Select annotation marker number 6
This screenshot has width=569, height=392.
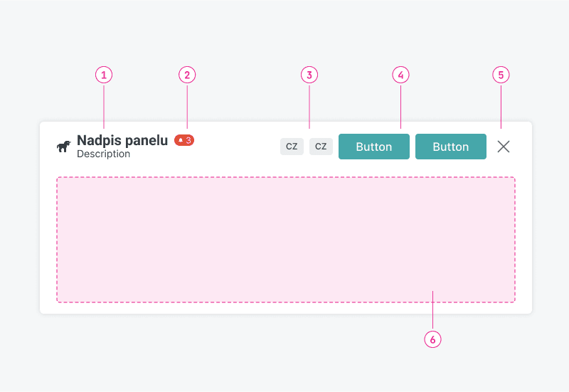(x=433, y=339)
